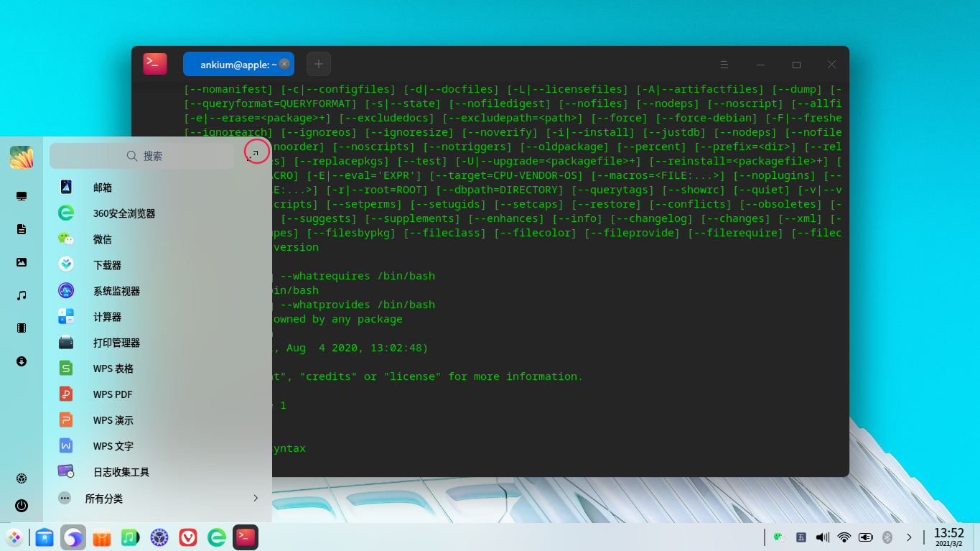Add a new terminal tab with plus button

tap(319, 64)
